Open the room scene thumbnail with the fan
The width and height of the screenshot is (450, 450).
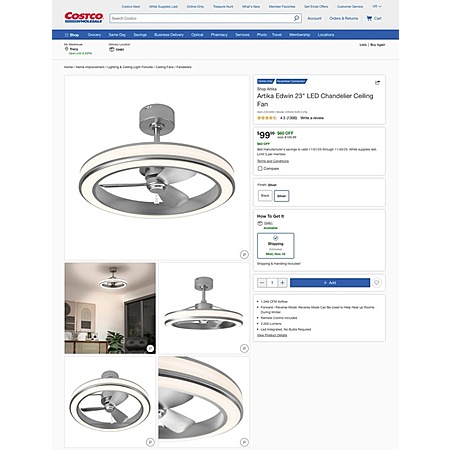(x=110, y=308)
